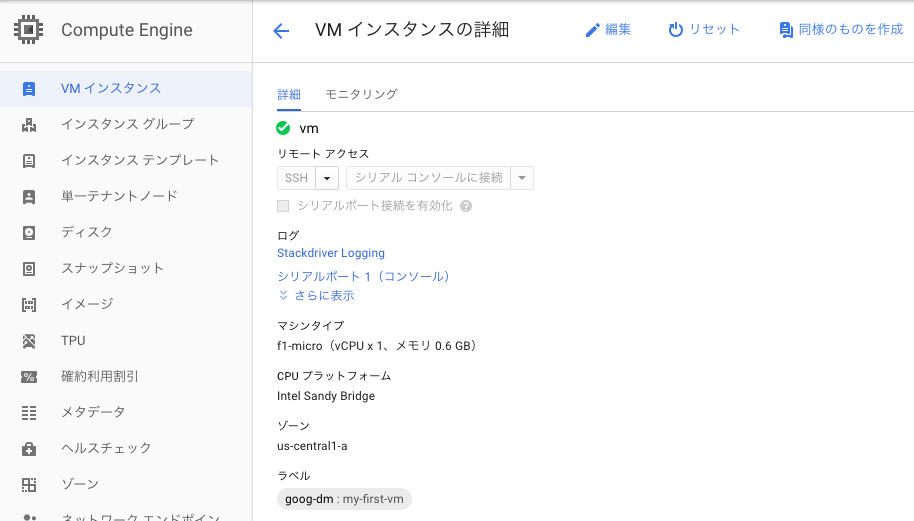
Task: Open シリアルポート 1(コンソール) link
Action: pos(363,276)
